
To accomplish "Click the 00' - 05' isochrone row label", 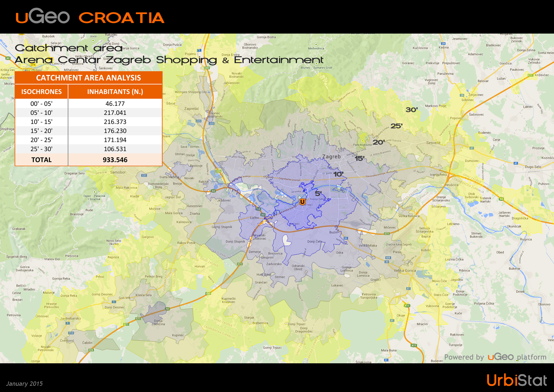I will tap(41, 104).
